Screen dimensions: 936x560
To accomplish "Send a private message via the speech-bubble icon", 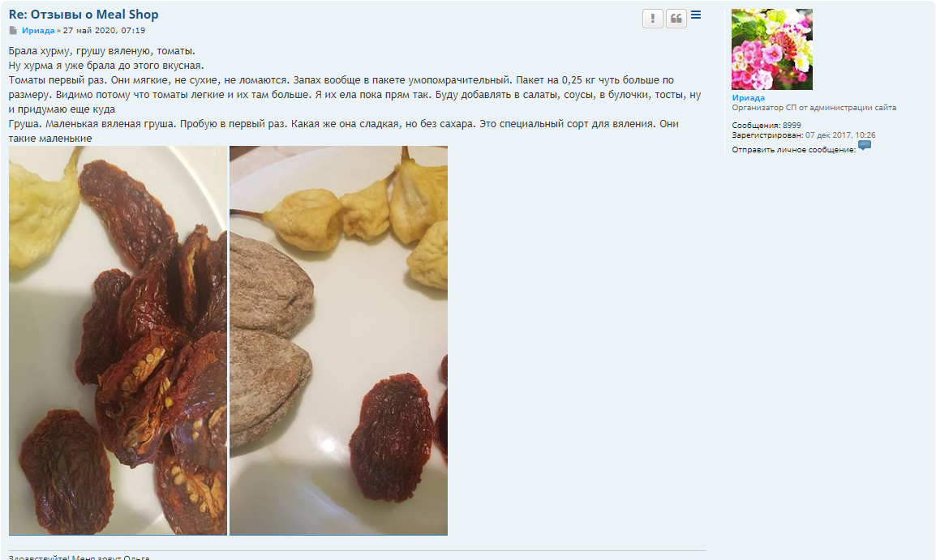I will coord(865,145).
